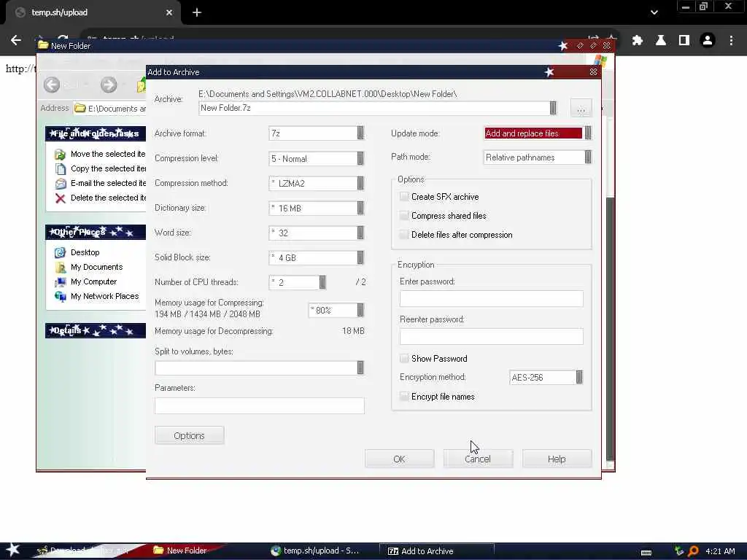Click Copy the selected items icon
This screenshot has width=747, height=560.
pos(60,169)
